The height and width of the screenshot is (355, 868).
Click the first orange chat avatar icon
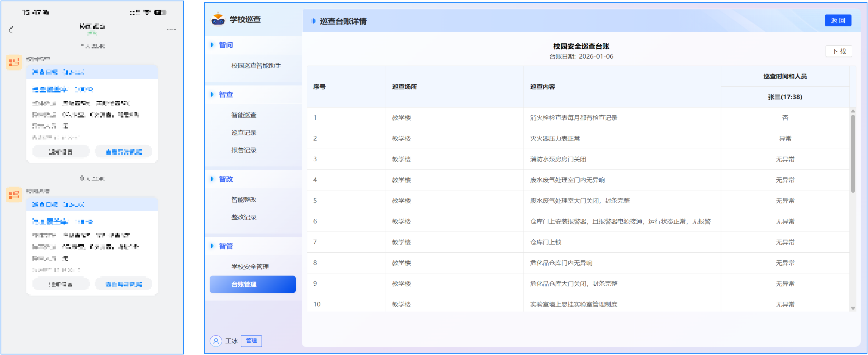[x=14, y=62]
